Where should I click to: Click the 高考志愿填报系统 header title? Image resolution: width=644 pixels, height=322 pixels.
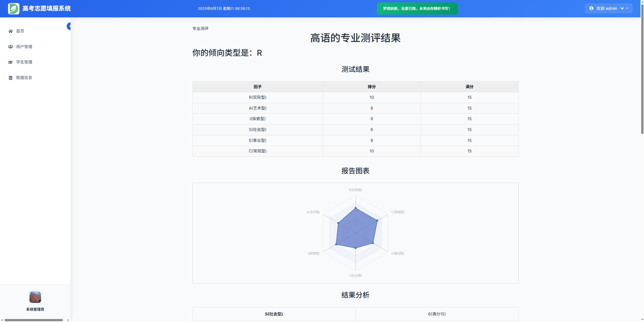47,9
